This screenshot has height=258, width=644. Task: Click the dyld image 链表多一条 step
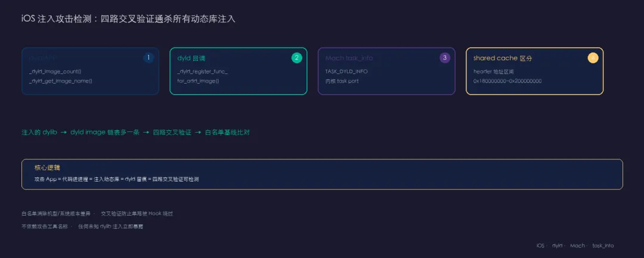click(x=105, y=133)
